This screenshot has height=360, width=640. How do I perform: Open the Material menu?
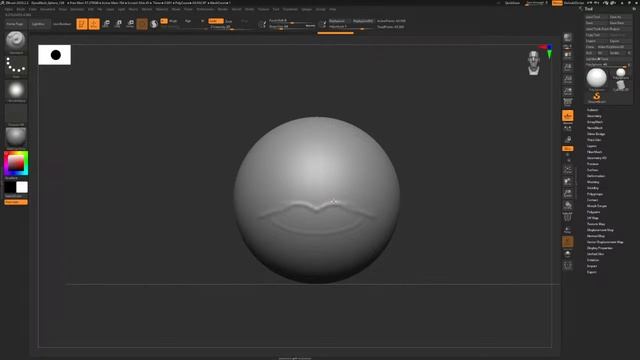[162, 9]
